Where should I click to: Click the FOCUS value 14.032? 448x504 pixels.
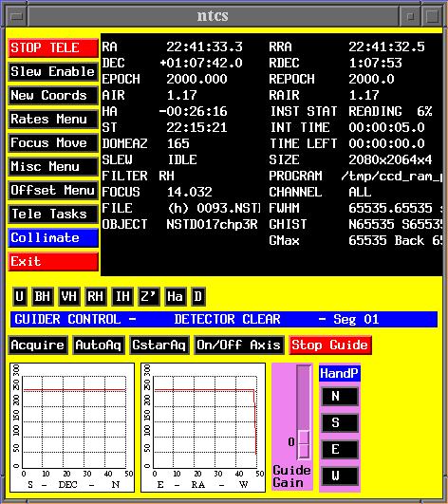pyautogui.click(x=190, y=193)
